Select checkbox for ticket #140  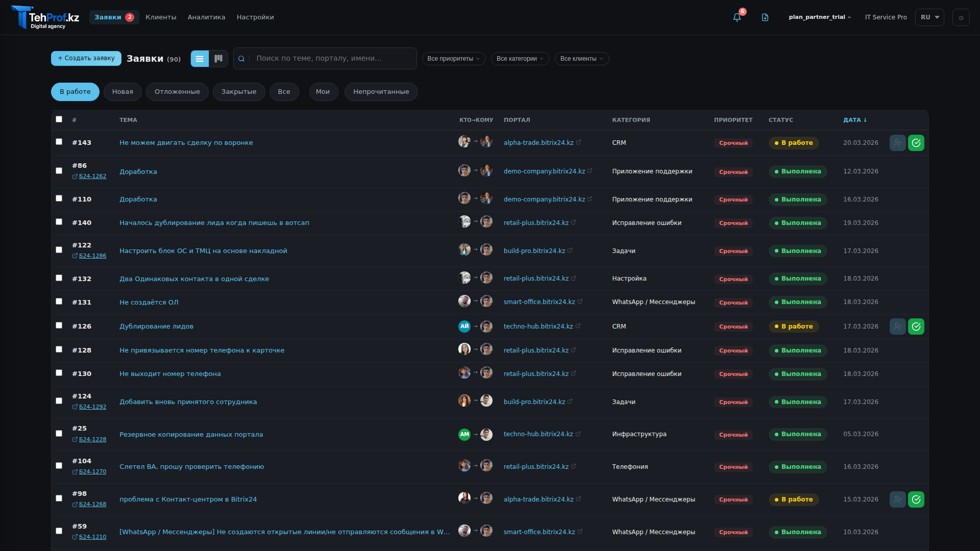[59, 222]
